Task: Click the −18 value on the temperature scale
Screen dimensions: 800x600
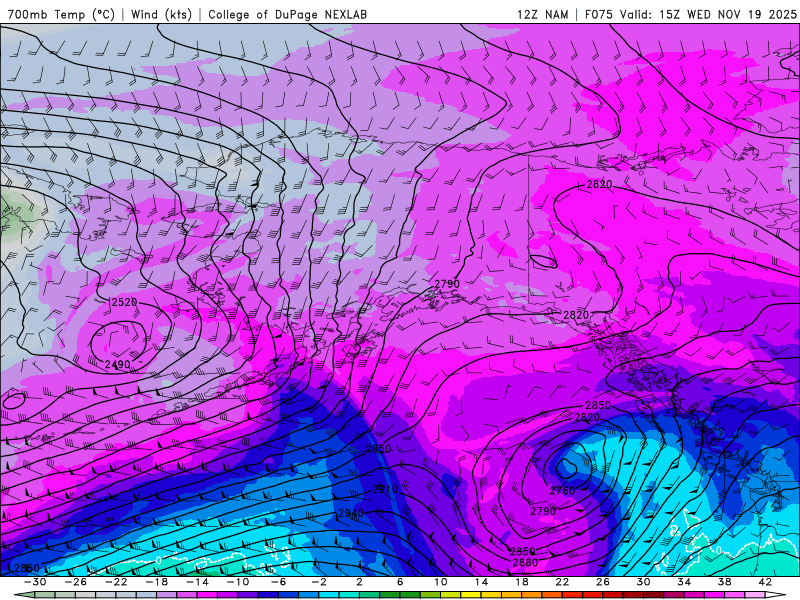Action: [157, 582]
